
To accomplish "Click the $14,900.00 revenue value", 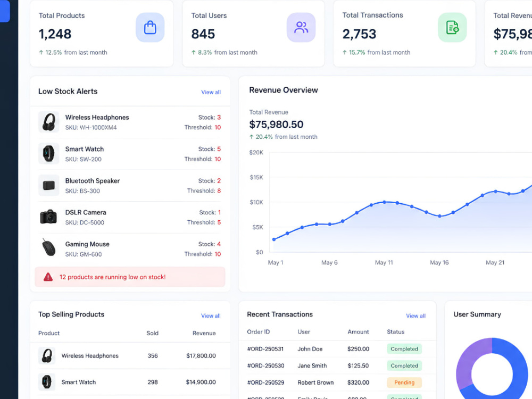I will [201, 382].
